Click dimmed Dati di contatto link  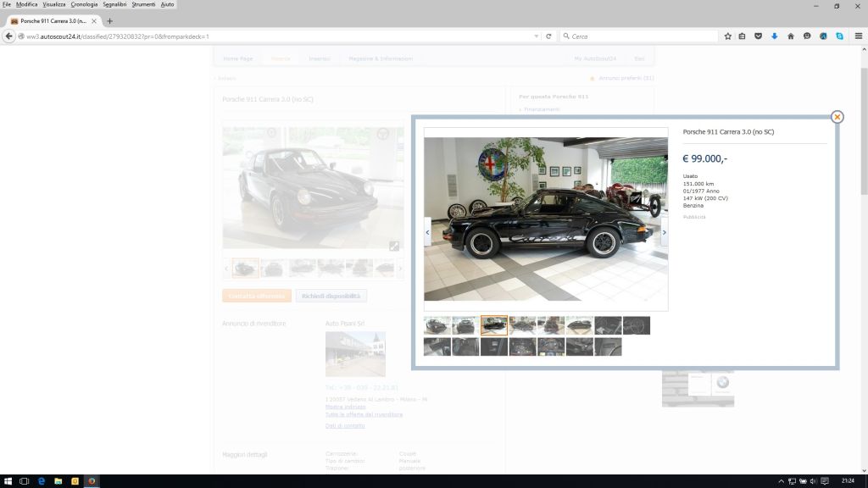point(345,425)
